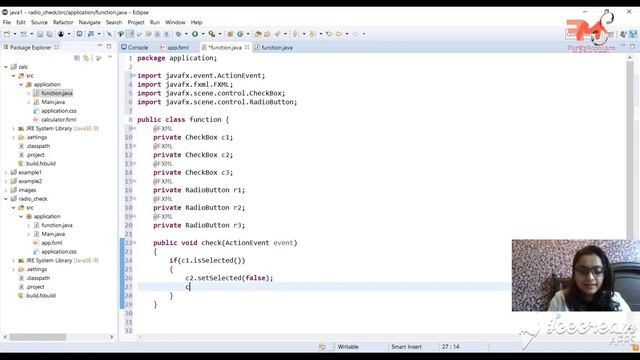Fold the import block at line 3

pos(134,76)
